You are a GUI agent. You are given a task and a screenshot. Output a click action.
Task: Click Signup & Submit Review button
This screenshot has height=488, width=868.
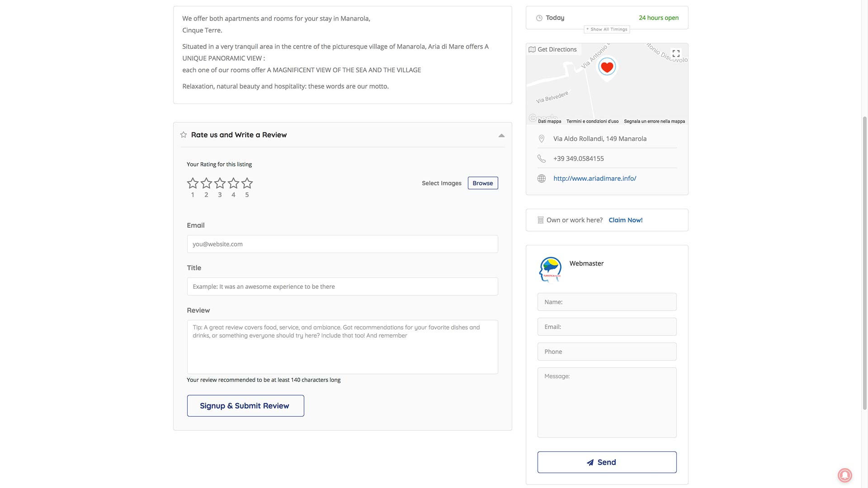[x=245, y=406]
